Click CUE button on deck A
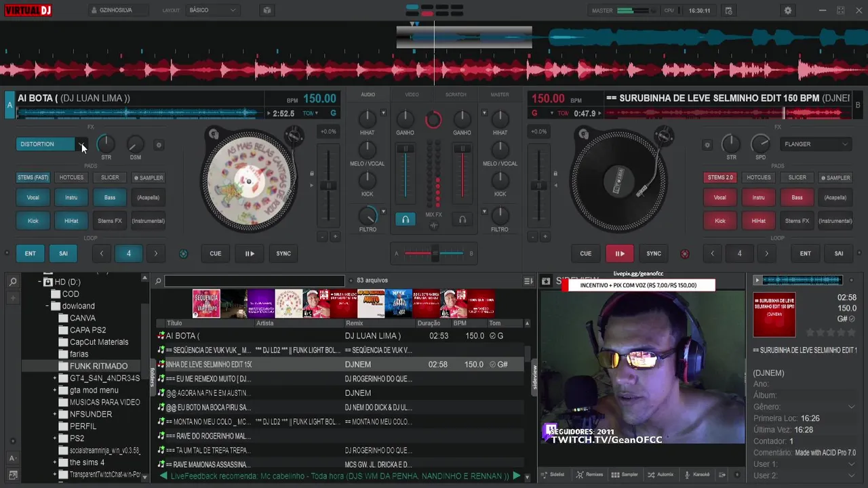The image size is (868, 488). (x=216, y=253)
